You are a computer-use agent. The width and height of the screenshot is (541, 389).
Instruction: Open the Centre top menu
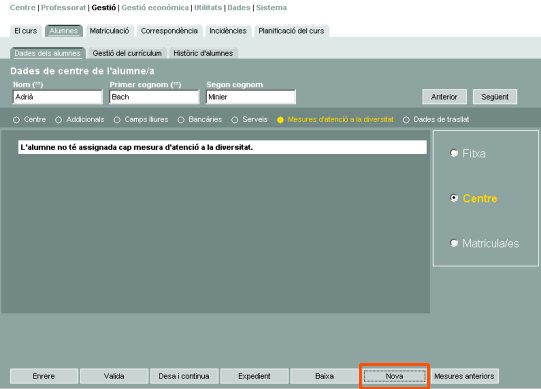pos(22,8)
